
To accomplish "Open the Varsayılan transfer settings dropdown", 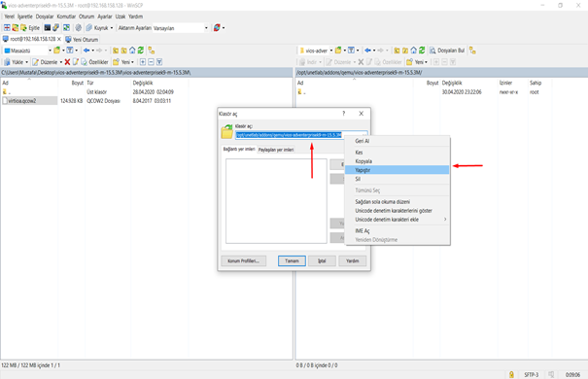I will click(x=206, y=28).
